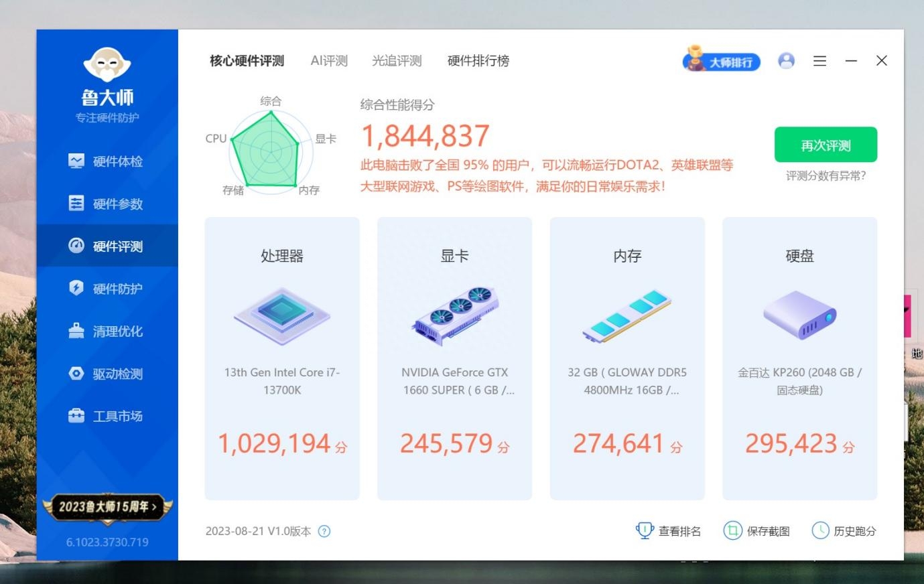
Task: Switch to 核心硬件评测 tab
Action: pyautogui.click(x=247, y=61)
